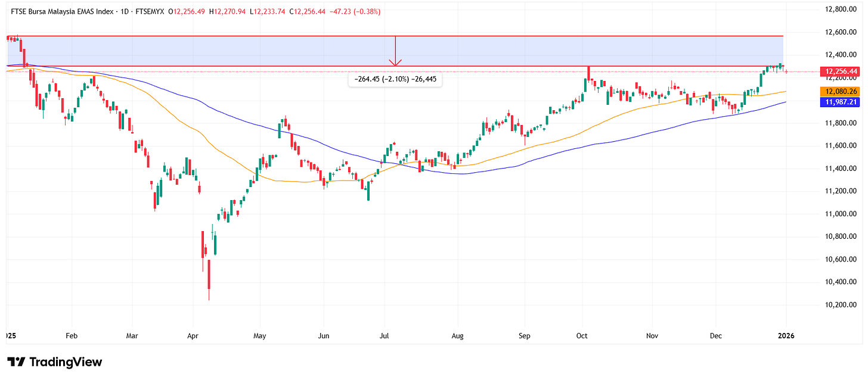This screenshot has height=380, width=868.
Task: Select the measurement tooltip showing -264.45 (-2.10%)
Action: pyautogui.click(x=395, y=79)
